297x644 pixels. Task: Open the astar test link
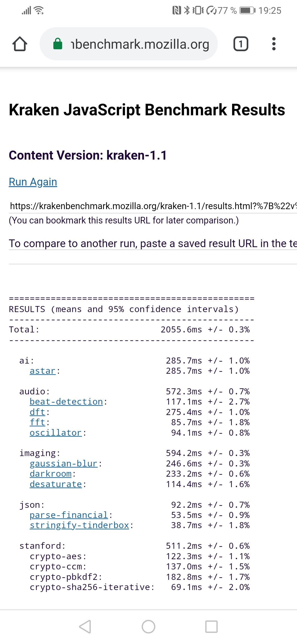(43, 371)
